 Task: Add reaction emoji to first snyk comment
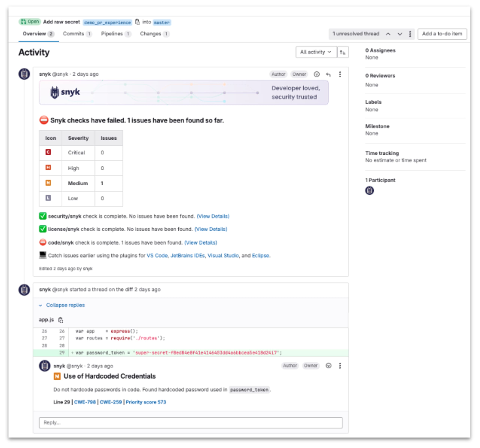(316, 74)
